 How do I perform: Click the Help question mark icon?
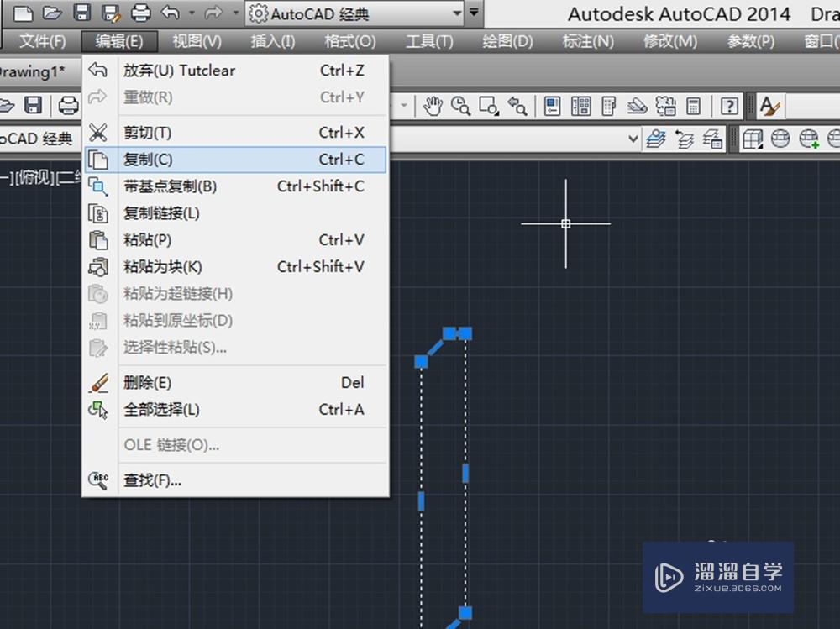click(x=729, y=106)
